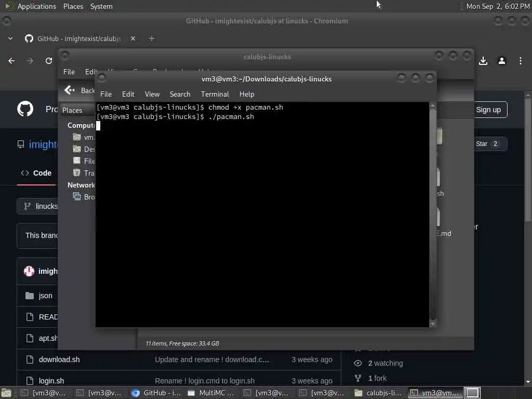This screenshot has width=532, height=399.
Task: Open the json folder in repository
Action: coord(45,296)
